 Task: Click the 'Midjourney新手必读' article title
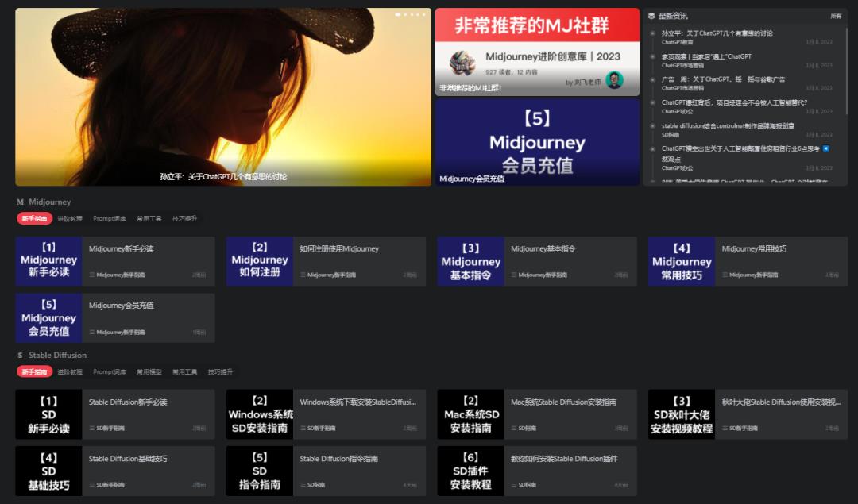(x=121, y=248)
